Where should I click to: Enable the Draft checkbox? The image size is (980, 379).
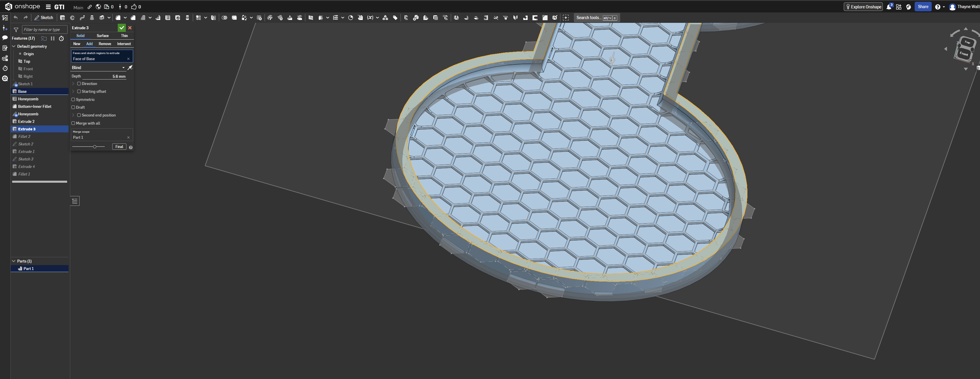tap(73, 107)
